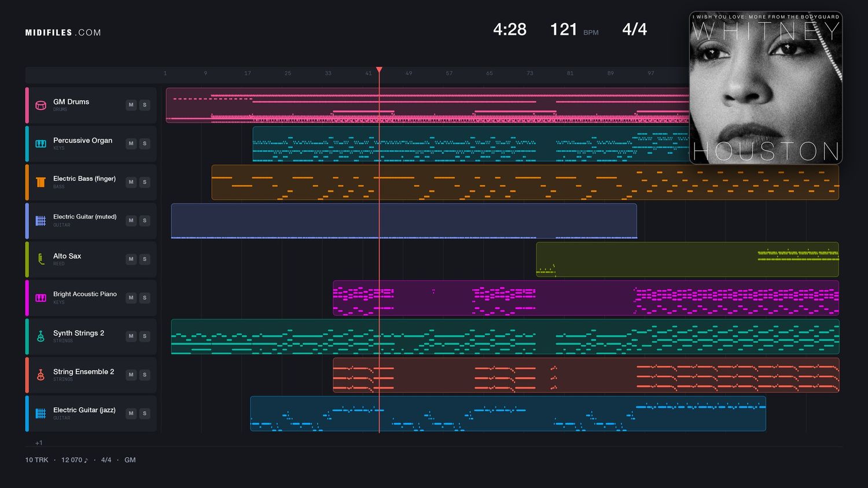868x488 pixels.
Task: Mute the Electric Guitar (jazz) track
Action: (131, 413)
